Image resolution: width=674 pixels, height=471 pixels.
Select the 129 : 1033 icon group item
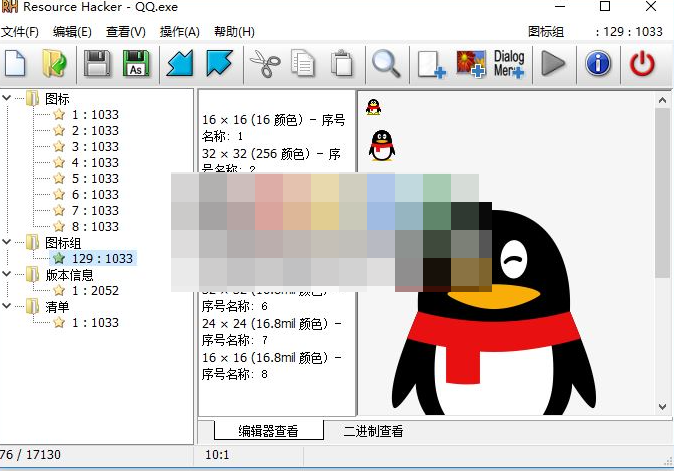pyautogui.click(x=102, y=258)
